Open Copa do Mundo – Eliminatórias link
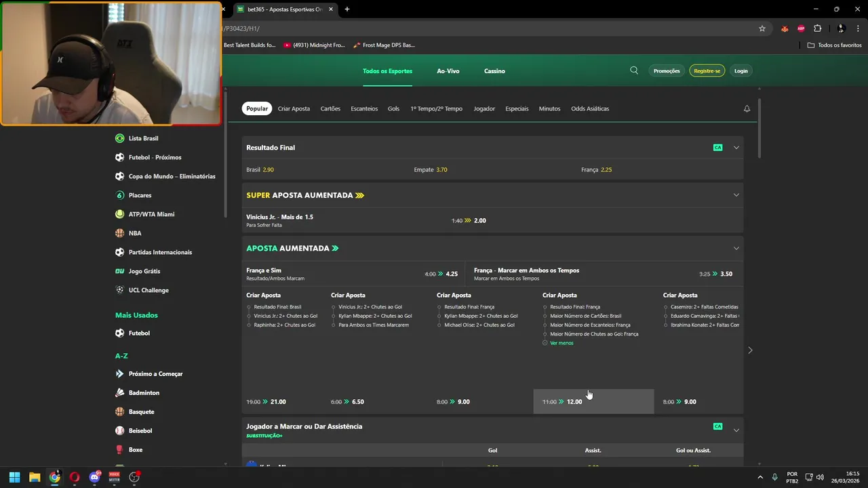The height and width of the screenshot is (488, 868). [172, 176]
